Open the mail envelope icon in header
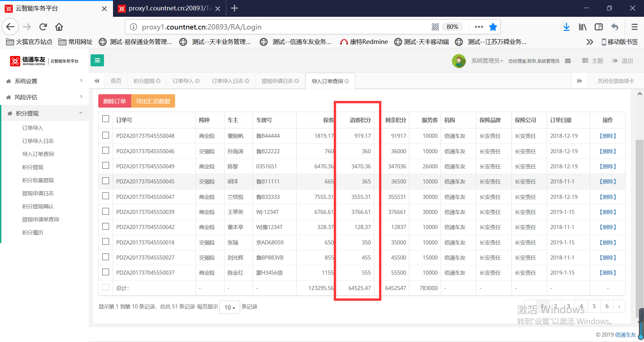 click(568, 61)
